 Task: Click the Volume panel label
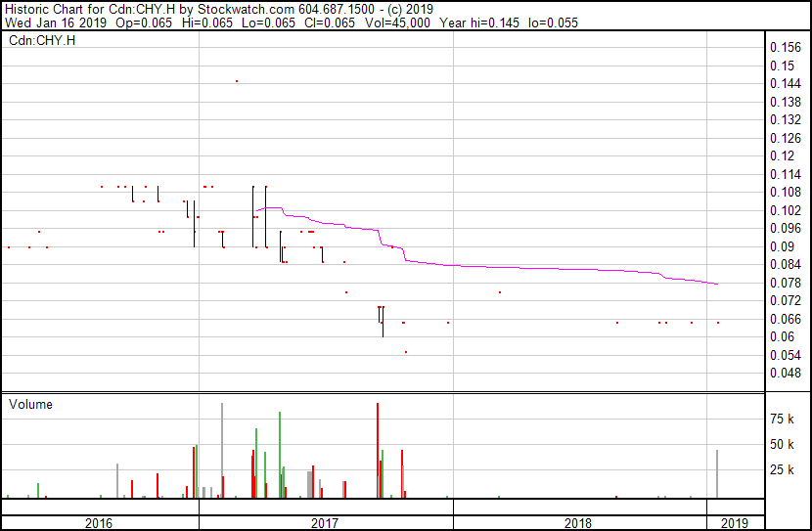pos(30,404)
